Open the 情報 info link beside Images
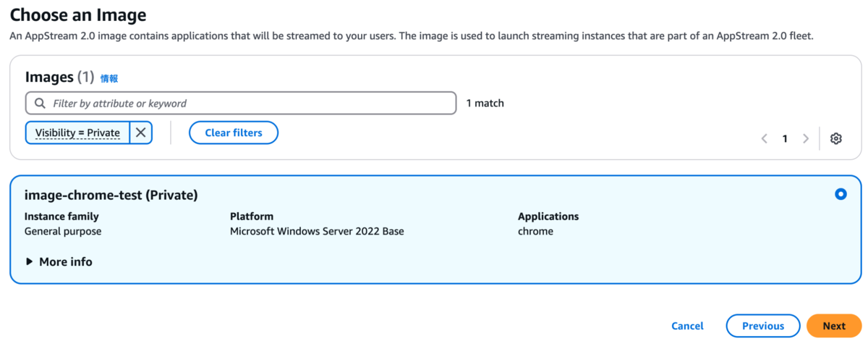Viewport: 868px width, 344px height. coord(109,78)
